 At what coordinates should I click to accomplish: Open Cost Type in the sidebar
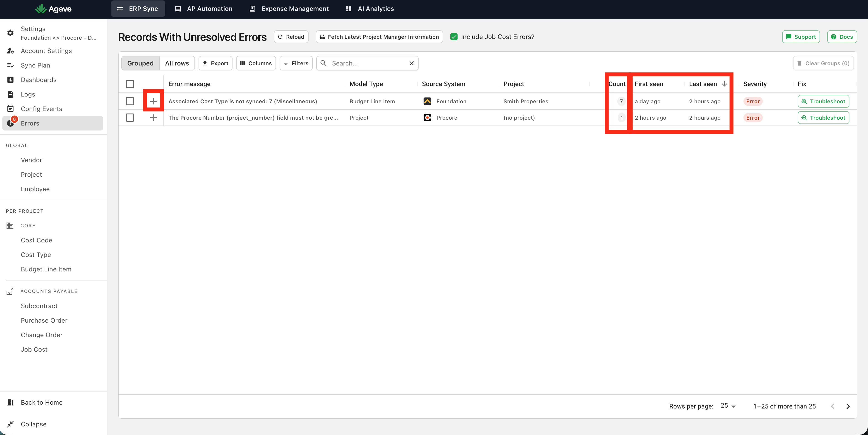click(36, 255)
